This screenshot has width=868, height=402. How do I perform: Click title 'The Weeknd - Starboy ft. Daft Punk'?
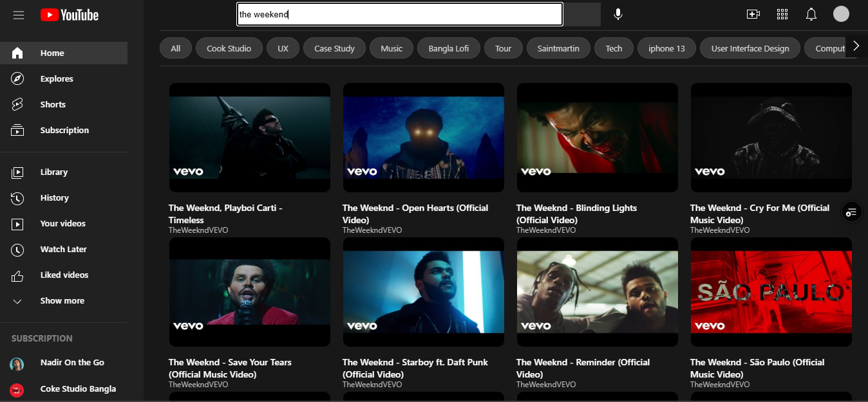pos(415,369)
